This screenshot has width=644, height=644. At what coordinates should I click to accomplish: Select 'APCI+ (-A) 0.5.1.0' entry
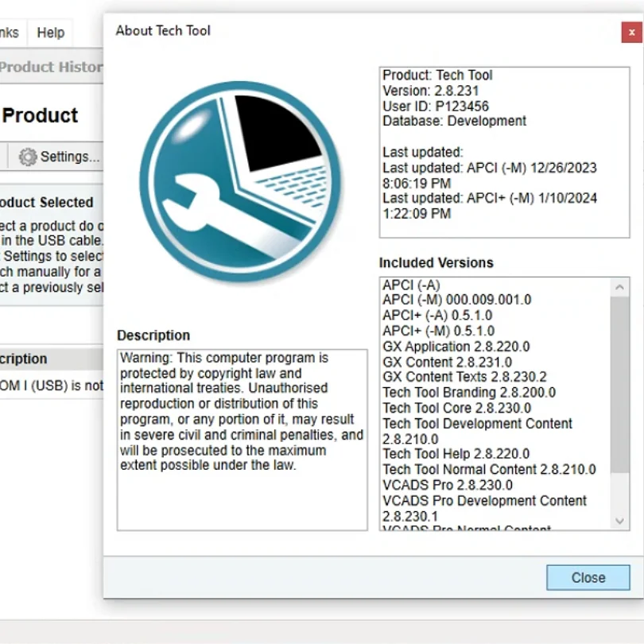coord(437,316)
